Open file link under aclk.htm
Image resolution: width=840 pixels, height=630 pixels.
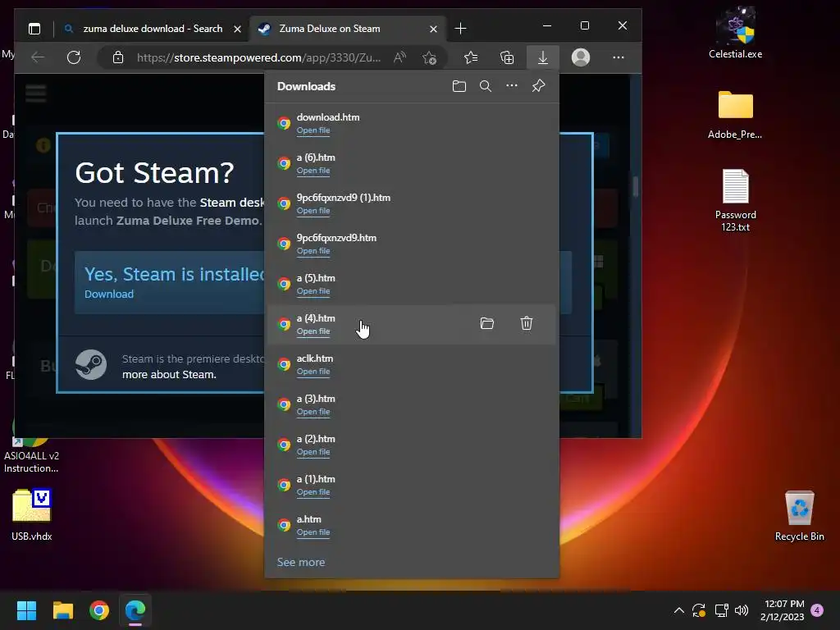tap(313, 372)
